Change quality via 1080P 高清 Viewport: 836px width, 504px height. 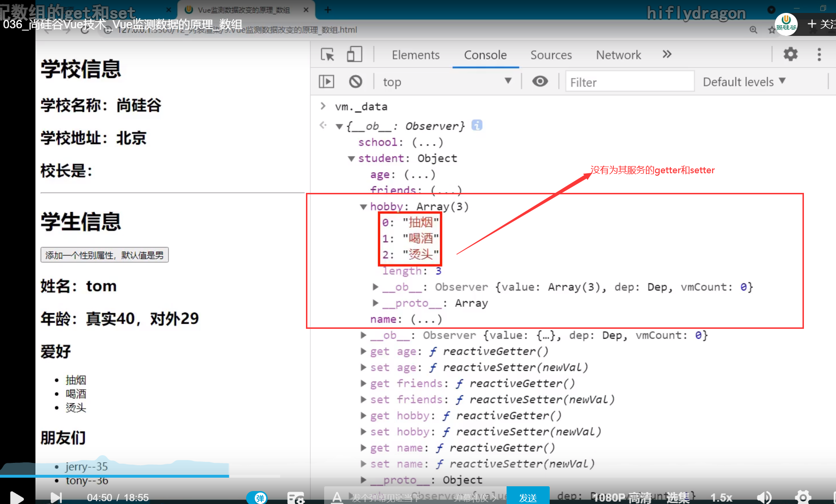[621, 498]
